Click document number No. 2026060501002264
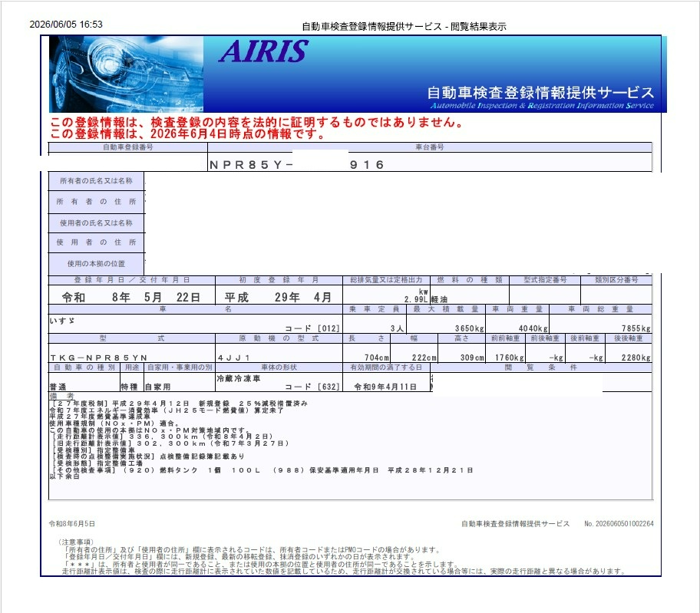The height and width of the screenshot is (613, 700). point(619,523)
